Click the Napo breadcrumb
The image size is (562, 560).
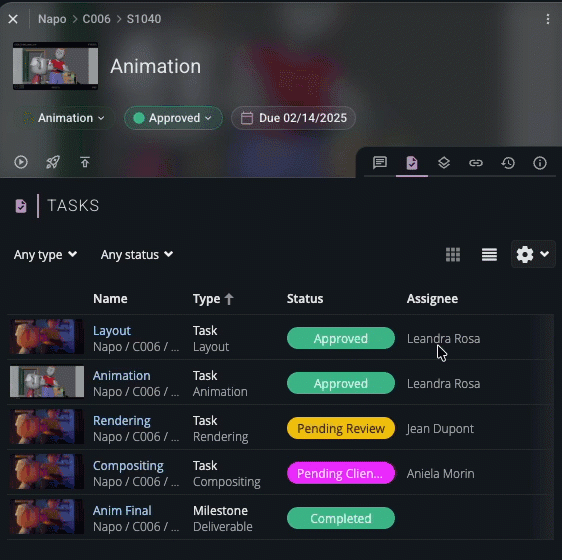[x=52, y=19]
